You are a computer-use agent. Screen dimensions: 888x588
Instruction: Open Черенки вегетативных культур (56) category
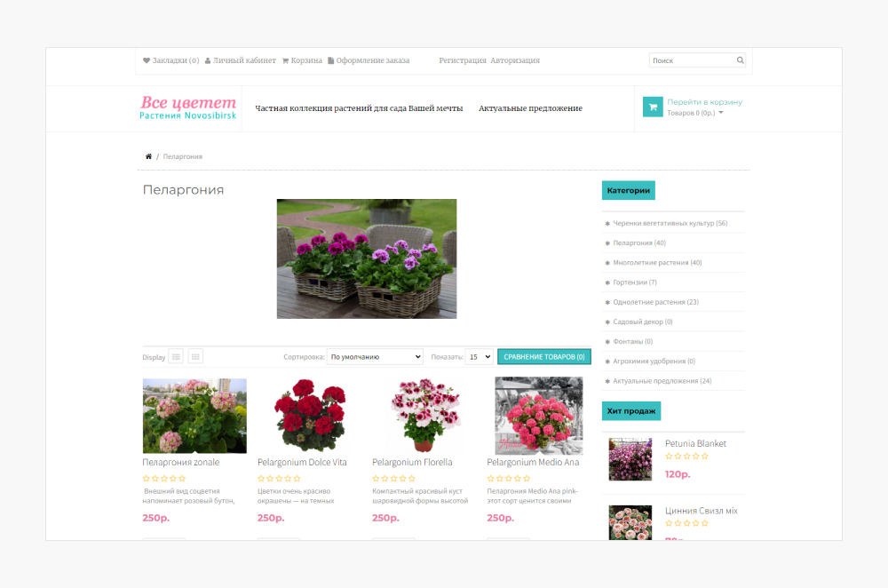pyautogui.click(x=670, y=223)
